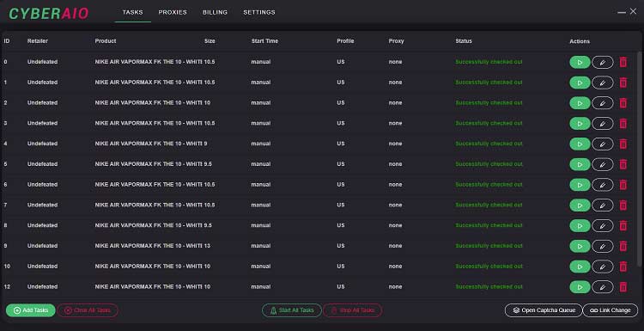Delete task 0 with the trash icon
This screenshot has width=644, height=331.
pyautogui.click(x=623, y=62)
